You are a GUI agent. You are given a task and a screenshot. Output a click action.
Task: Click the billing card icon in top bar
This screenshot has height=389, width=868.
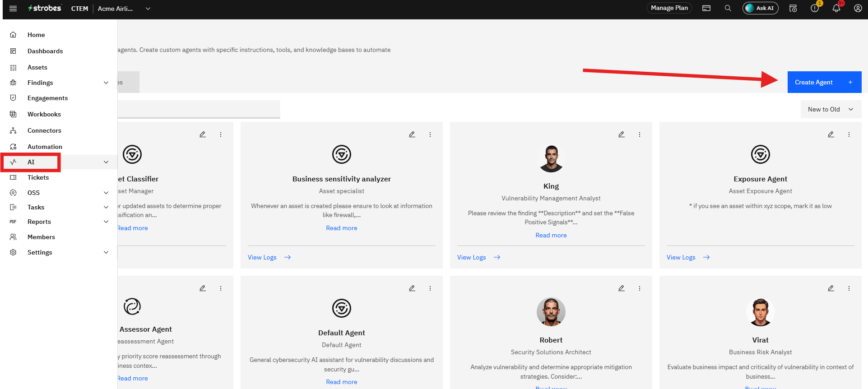tap(706, 8)
